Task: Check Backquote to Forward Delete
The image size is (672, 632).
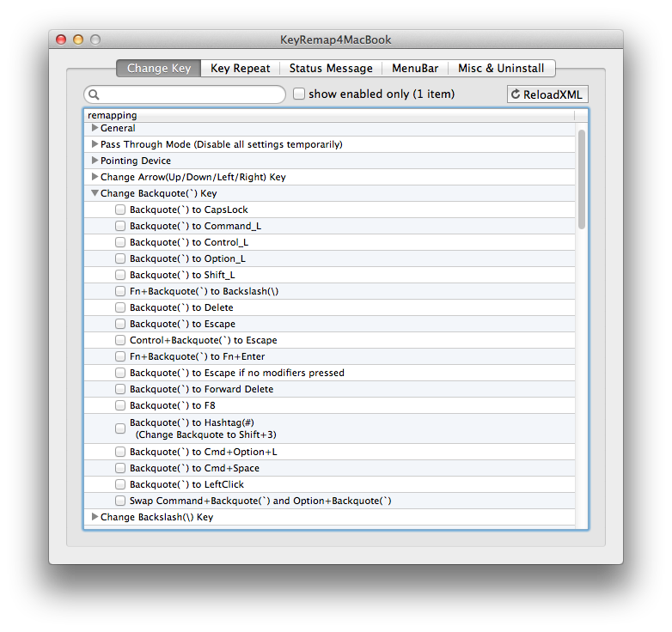Action: tap(120, 389)
